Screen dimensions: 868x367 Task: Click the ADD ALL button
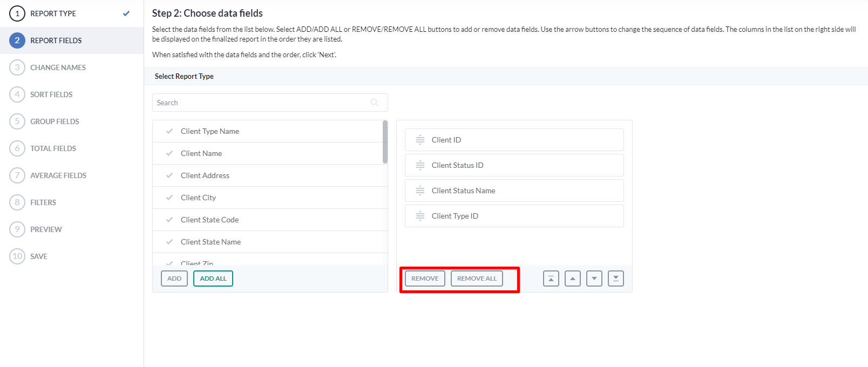coord(213,278)
